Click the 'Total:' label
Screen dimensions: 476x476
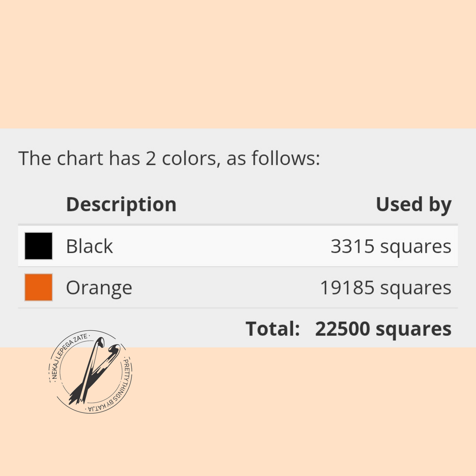[273, 329]
